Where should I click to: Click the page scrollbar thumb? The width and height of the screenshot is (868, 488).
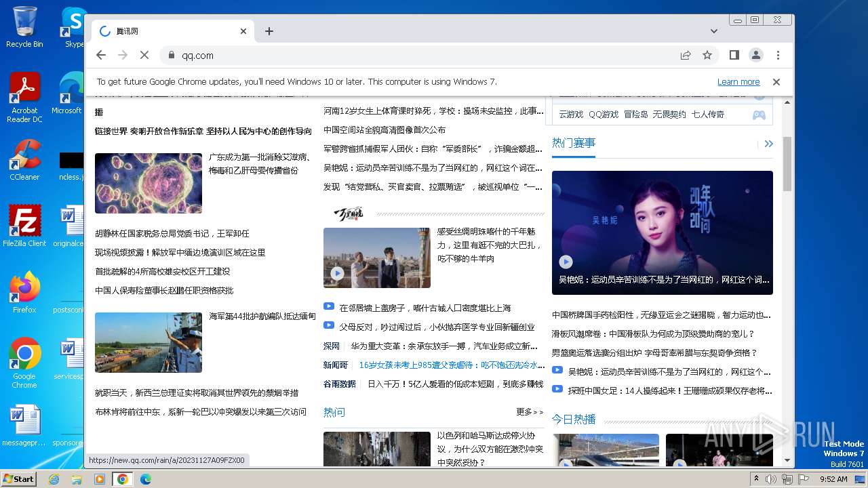click(x=787, y=163)
